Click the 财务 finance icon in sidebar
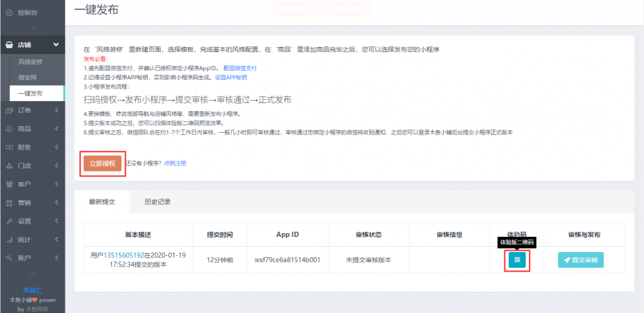Screen dimensions: 644x313 pos(9,147)
